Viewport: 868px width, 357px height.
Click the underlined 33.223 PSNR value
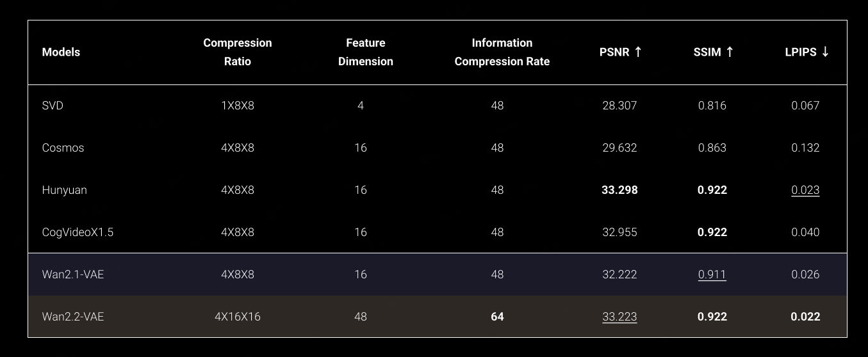[619, 317]
